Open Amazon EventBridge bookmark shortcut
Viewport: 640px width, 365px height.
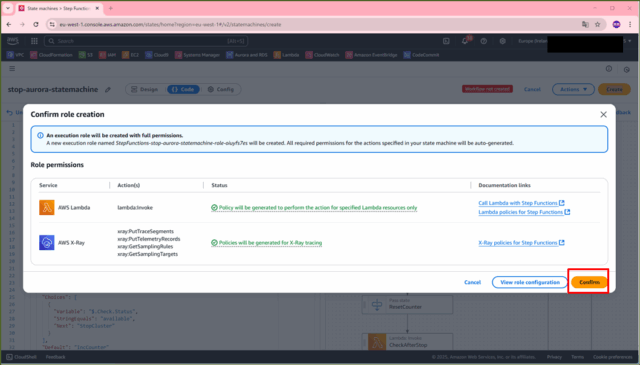tap(371, 55)
